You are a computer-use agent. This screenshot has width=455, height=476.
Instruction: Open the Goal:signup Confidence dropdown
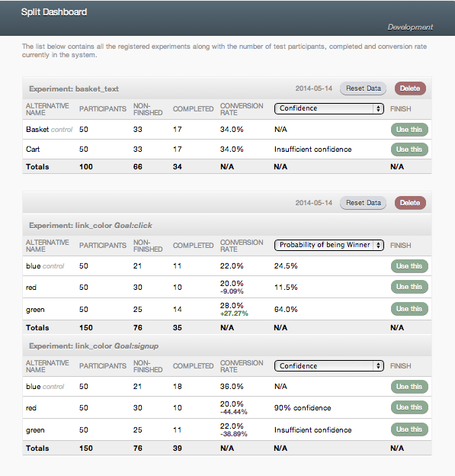[329, 366]
